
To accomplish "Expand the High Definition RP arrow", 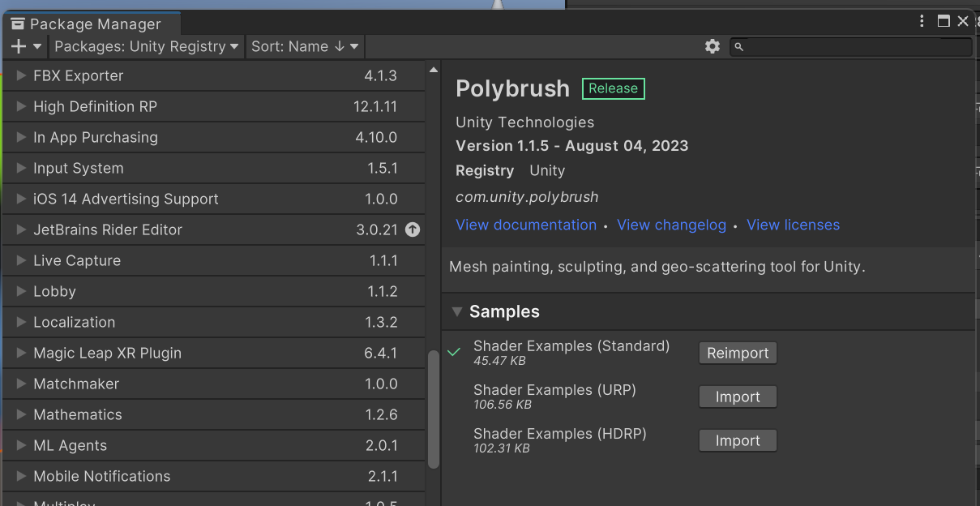I will pos(21,106).
